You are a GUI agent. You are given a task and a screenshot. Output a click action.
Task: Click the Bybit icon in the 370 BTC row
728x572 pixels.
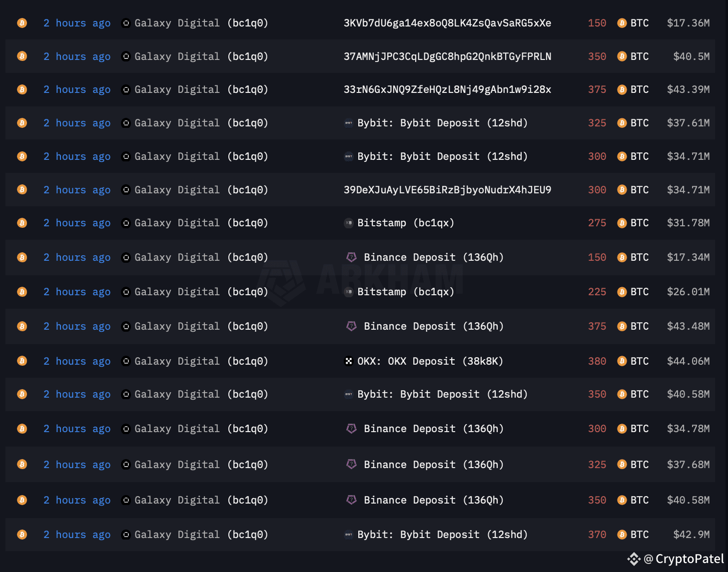349,535
